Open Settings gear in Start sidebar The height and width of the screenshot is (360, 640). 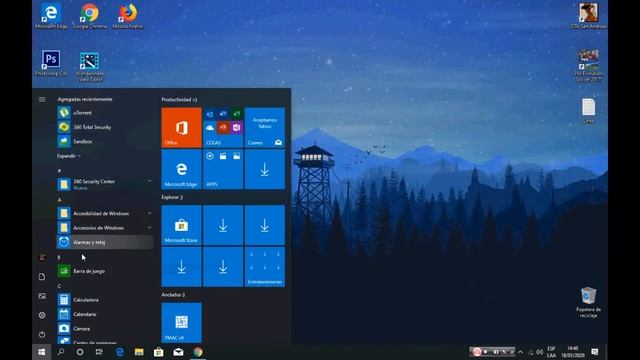[42, 315]
